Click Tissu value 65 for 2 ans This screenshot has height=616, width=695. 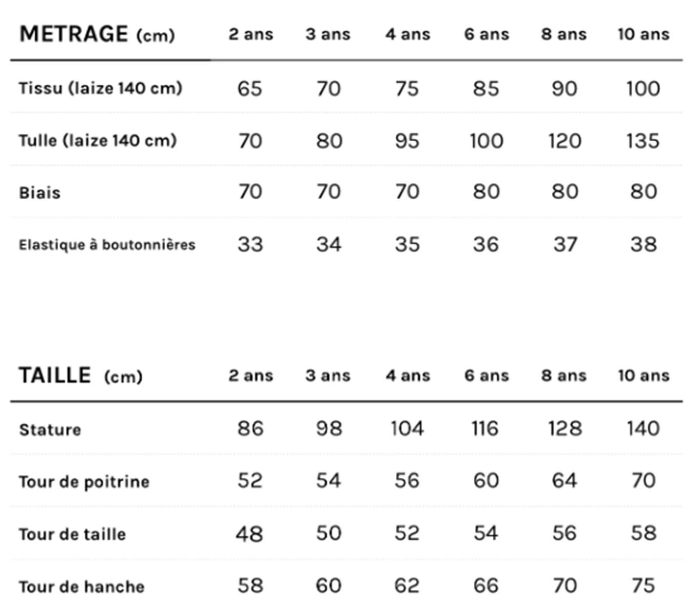click(250, 89)
